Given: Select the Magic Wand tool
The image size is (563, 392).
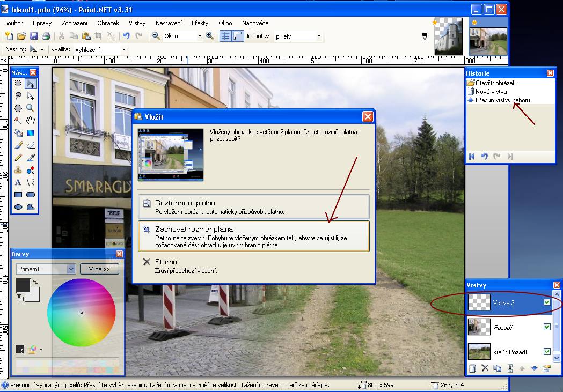Looking at the screenshot, I should click(18, 120).
